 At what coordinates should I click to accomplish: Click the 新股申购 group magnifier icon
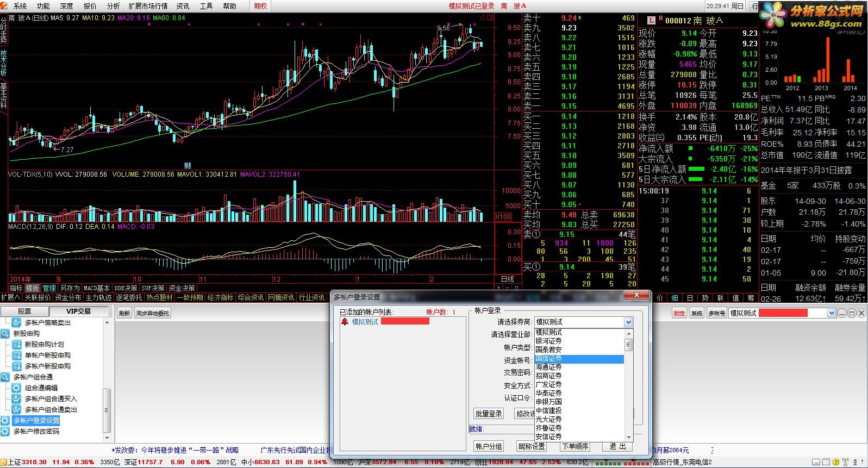(5, 333)
